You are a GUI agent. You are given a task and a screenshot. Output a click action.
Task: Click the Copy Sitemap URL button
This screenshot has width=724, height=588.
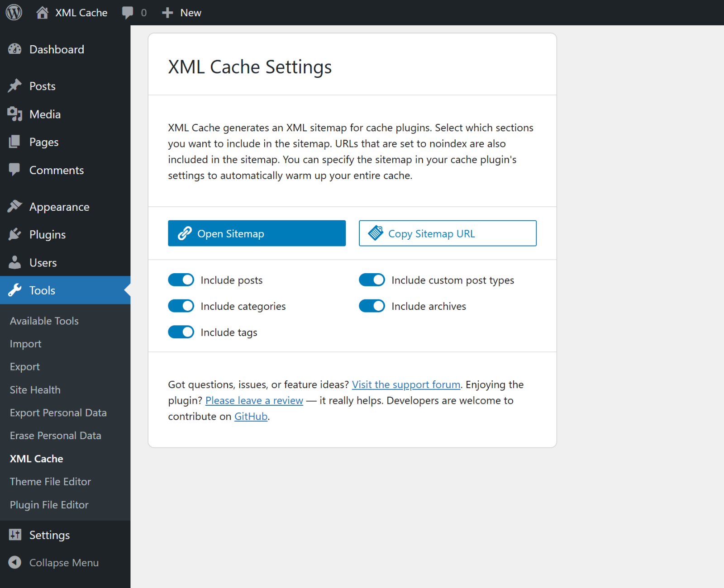448,233
